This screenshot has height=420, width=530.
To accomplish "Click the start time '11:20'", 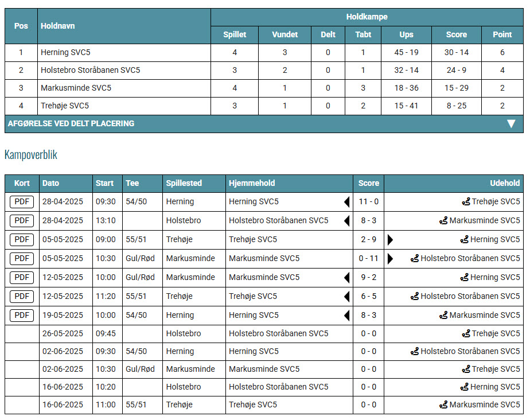I will [106, 297].
